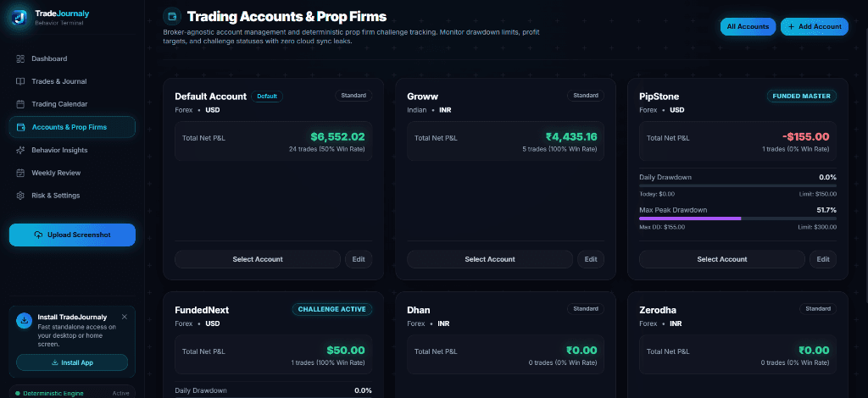
Task: Click '5 trades (100% Win Rate)' text
Action: click(561, 149)
